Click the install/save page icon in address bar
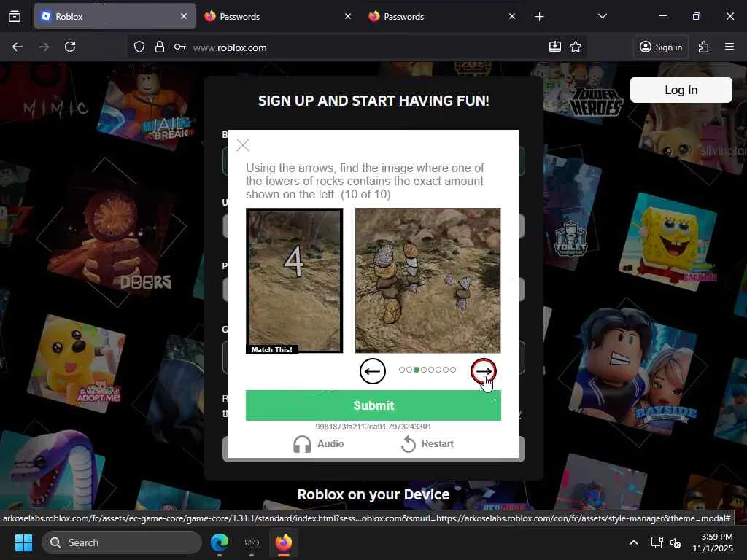Screen dimensions: 747x560 [555, 47]
